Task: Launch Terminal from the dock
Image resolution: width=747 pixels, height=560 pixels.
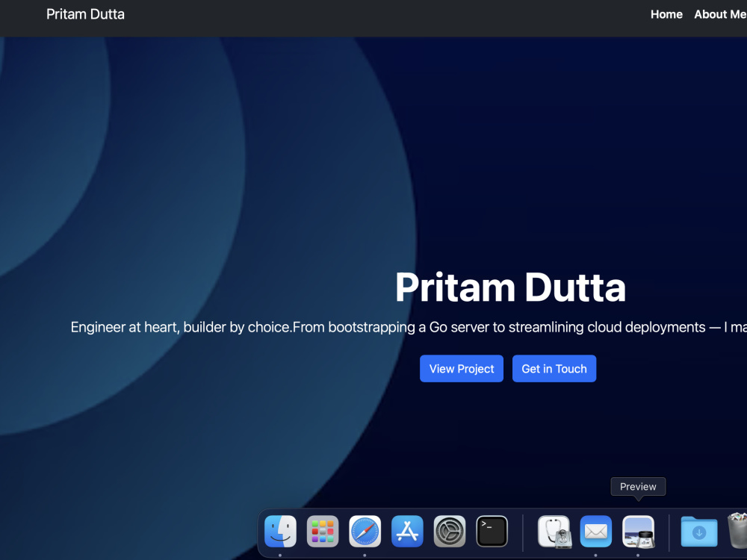Action: (x=492, y=531)
